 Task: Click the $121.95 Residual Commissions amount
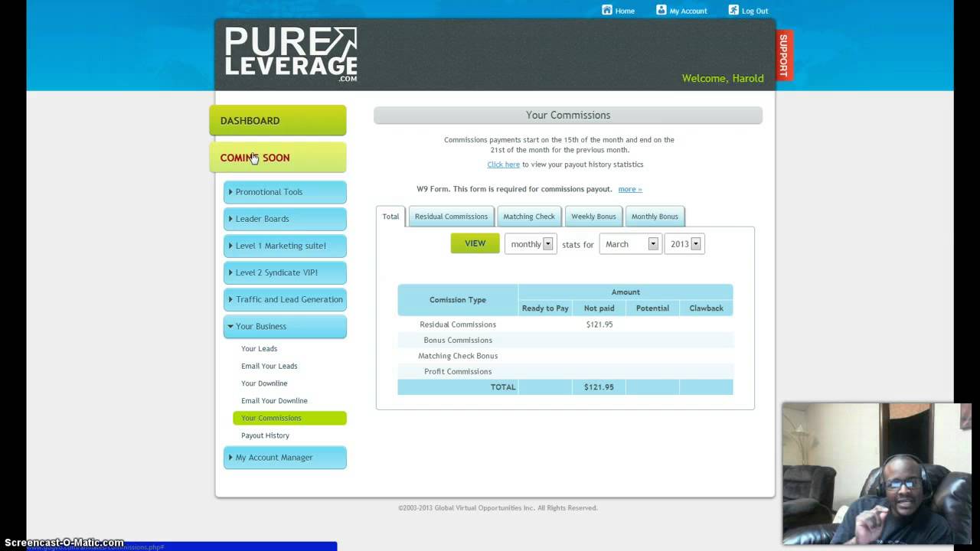pos(599,324)
